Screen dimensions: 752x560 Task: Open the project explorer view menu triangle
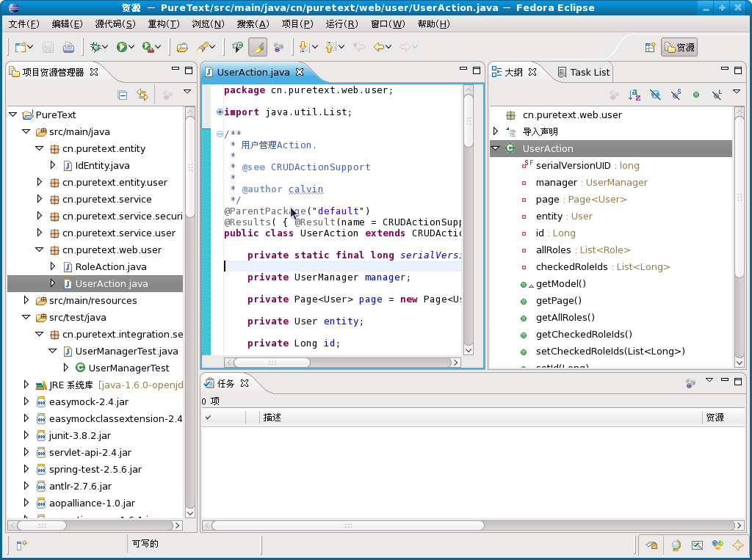tap(187, 92)
